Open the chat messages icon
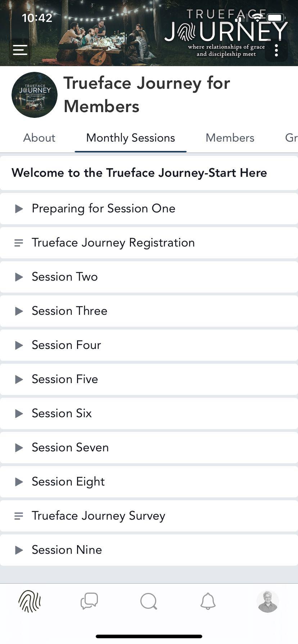 coord(89,601)
